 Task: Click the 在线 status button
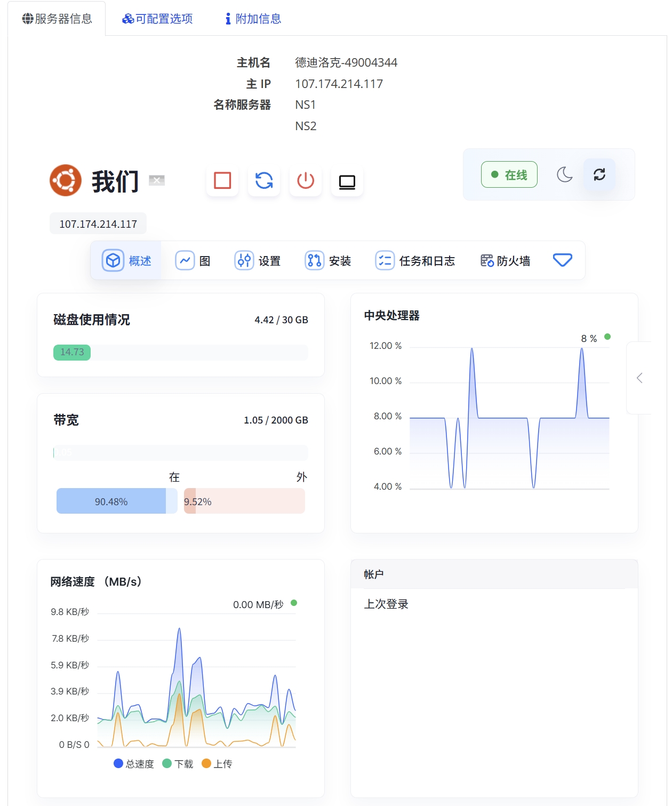tap(509, 175)
